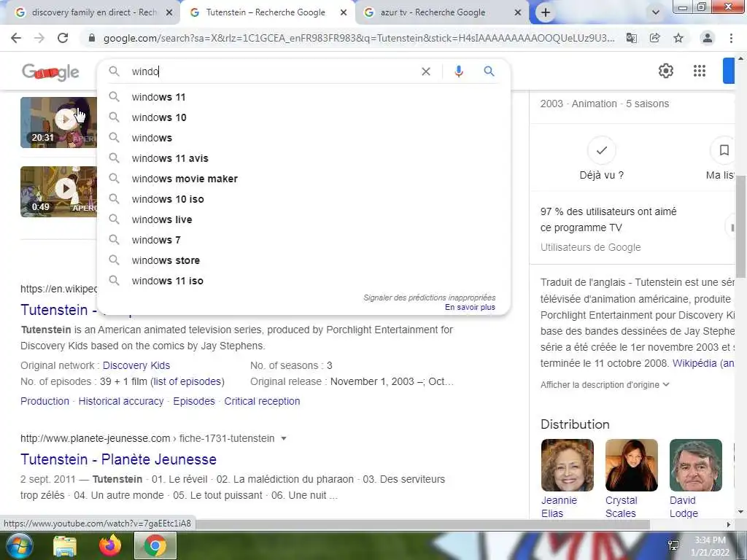Choose the plain windows suggestion

point(303,138)
